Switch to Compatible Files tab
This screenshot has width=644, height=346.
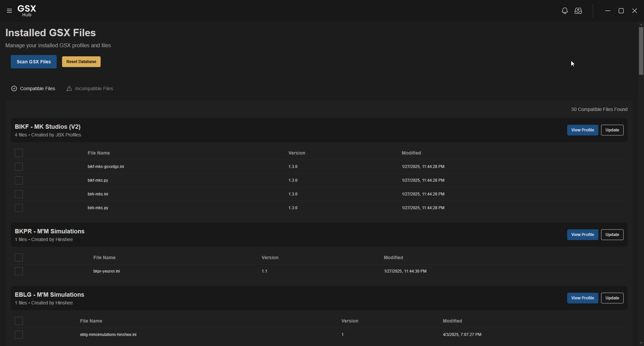[x=34, y=89]
